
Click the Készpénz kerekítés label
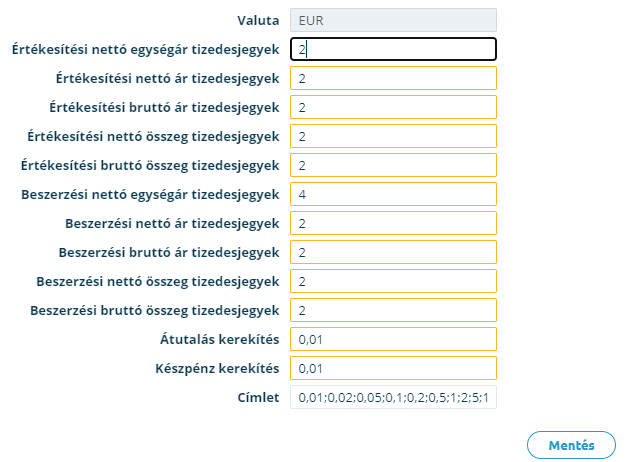[x=217, y=368]
